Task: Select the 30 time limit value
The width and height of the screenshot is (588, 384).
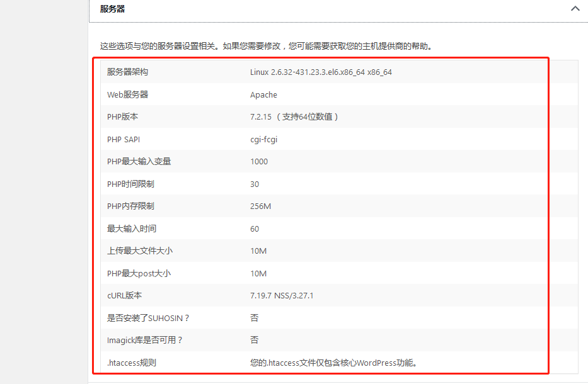Action: [x=255, y=184]
